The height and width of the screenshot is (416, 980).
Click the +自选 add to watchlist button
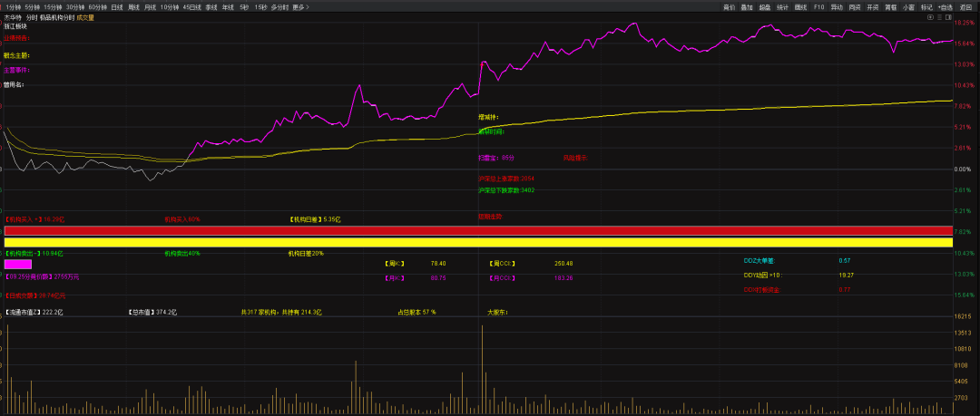(946, 6)
